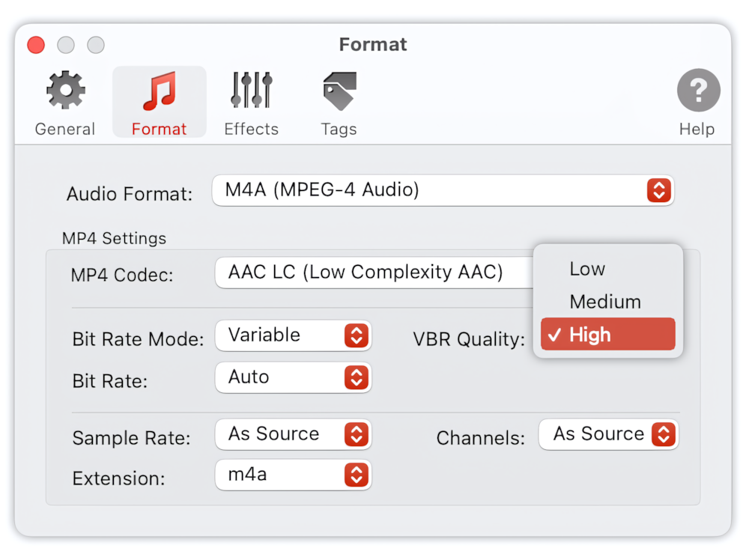
Task: Click the Channels stepper arrows
Action: 664,434
